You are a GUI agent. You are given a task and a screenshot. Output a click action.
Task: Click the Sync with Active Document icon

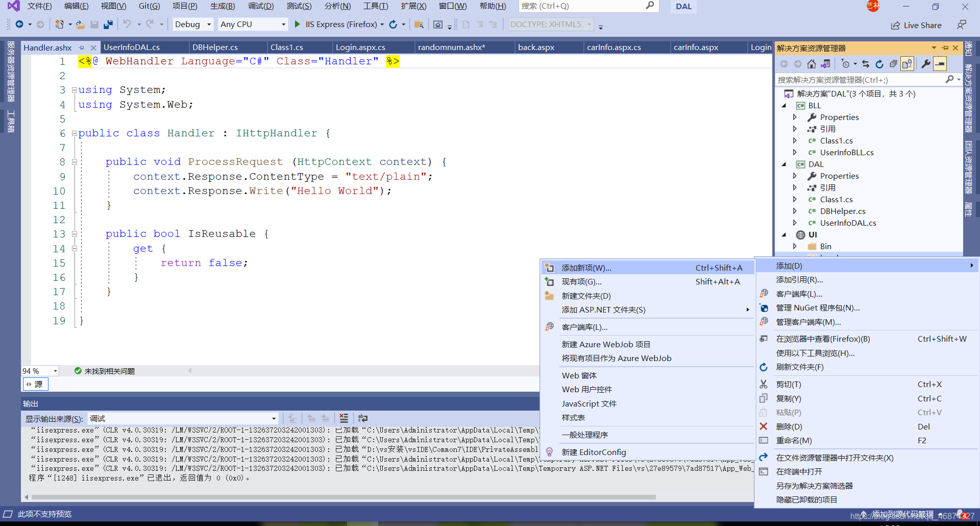(866, 64)
